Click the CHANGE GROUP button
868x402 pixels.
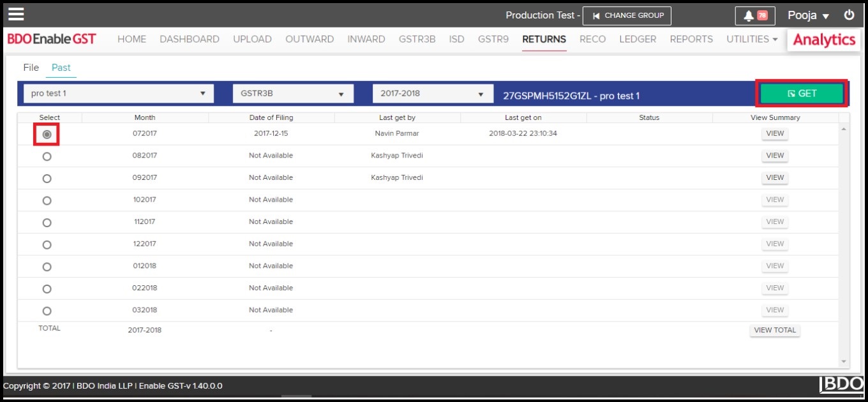click(x=627, y=15)
